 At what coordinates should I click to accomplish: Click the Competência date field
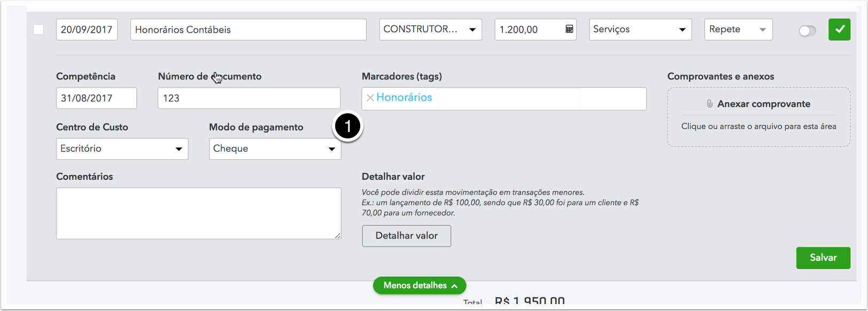[96, 98]
